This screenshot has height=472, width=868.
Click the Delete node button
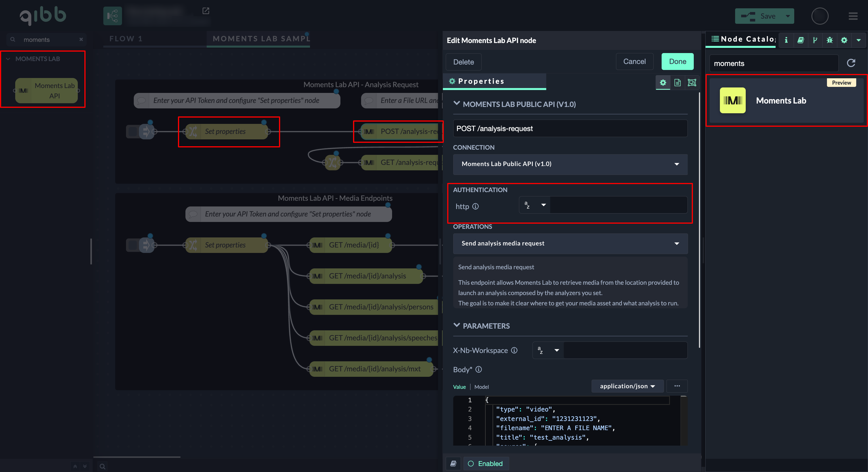tap(463, 62)
